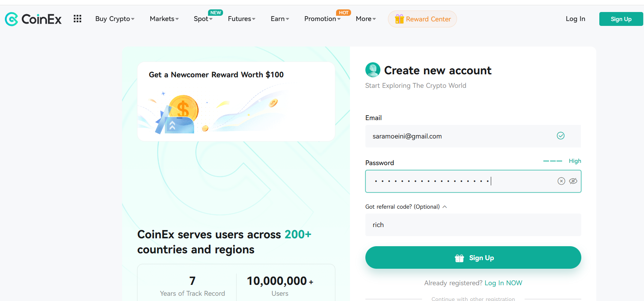Click the gold dollar coin illustration

coord(183,108)
